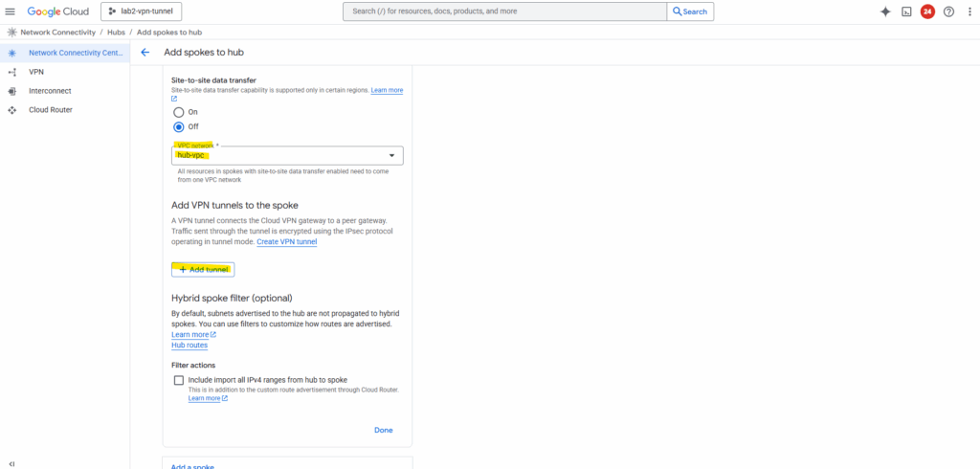Expand the VPC network hub-vpc dropdown

click(x=287, y=155)
